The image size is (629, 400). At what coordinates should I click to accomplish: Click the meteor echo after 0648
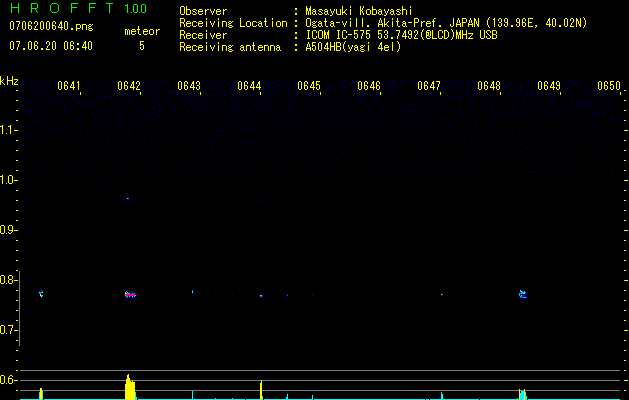coord(522,294)
